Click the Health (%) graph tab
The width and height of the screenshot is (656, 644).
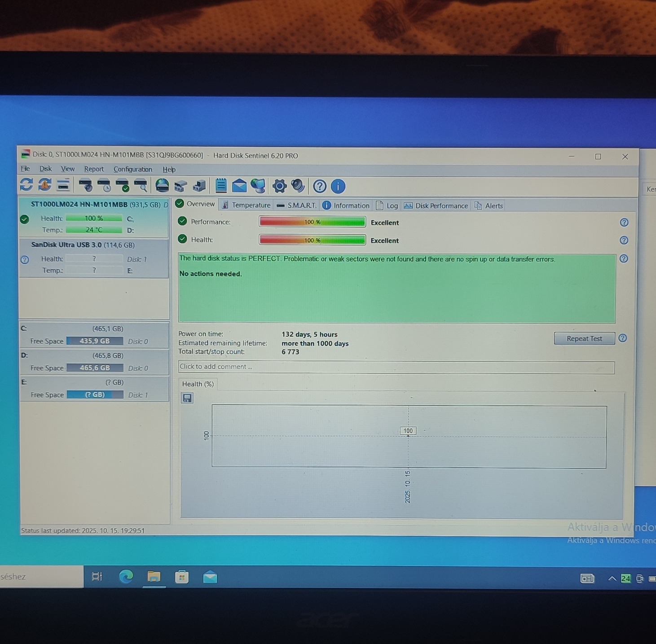point(198,384)
